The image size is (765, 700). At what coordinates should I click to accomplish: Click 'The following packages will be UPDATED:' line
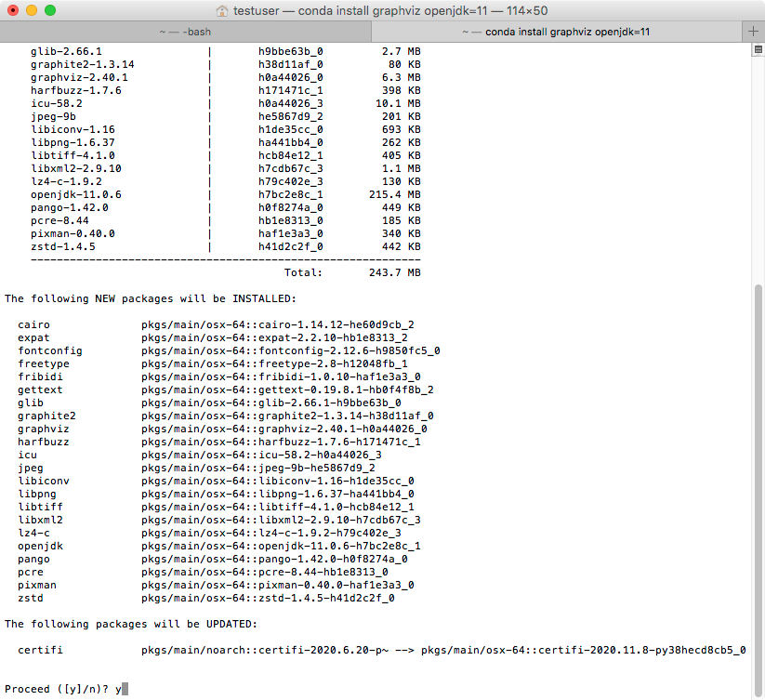[x=131, y=624]
